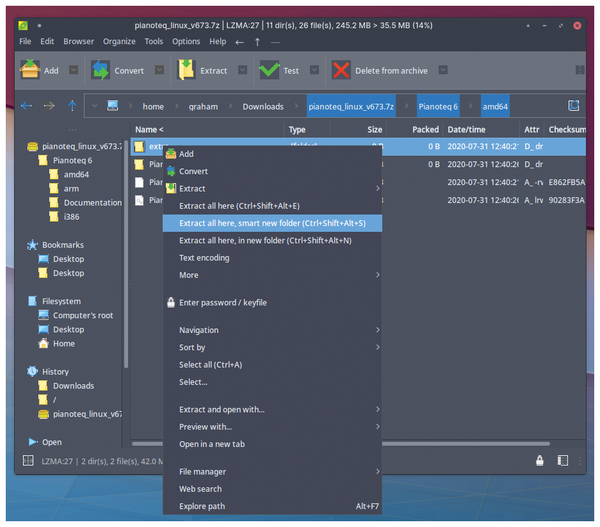
Task: Open Downloads under History in sidebar
Action: click(x=73, y=385)
